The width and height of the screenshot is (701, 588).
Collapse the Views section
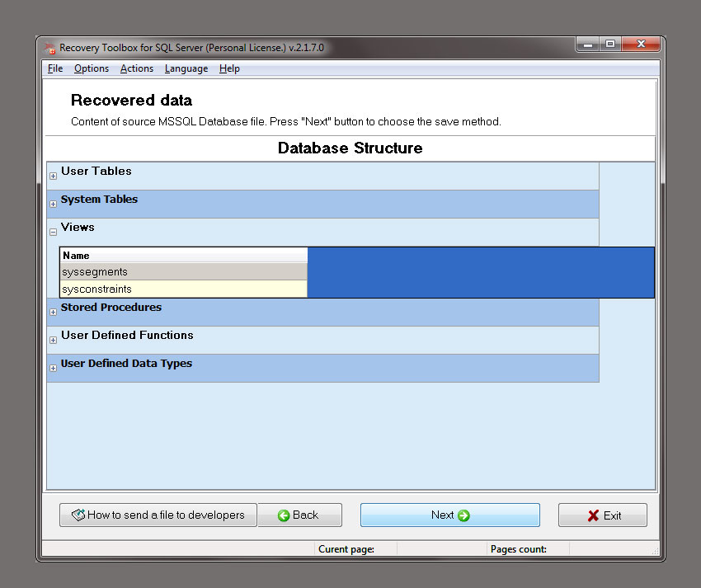coord(54,232)
